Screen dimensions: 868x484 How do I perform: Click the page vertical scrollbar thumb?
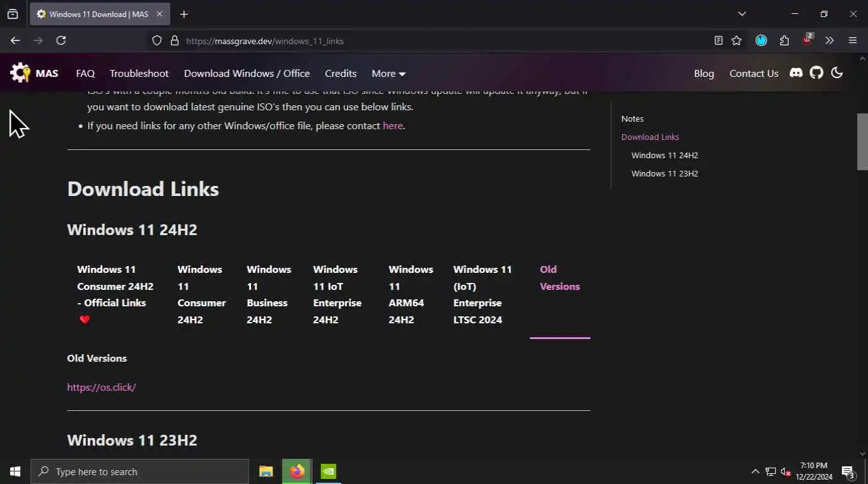click(x=862, y=142)
